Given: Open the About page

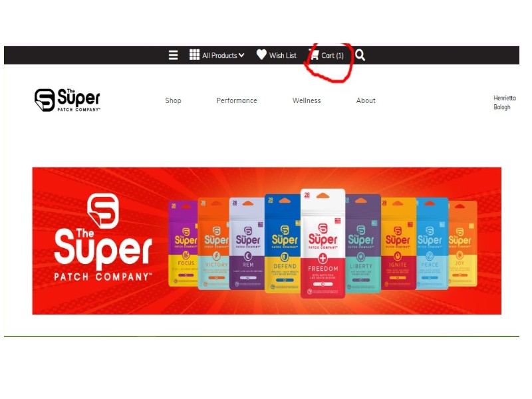Looking at the screenshot, I should 366,100.
